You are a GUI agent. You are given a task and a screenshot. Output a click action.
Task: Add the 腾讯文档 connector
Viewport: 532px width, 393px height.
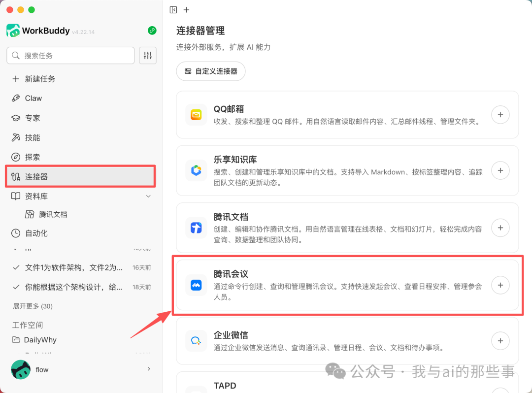pos(500,228)
